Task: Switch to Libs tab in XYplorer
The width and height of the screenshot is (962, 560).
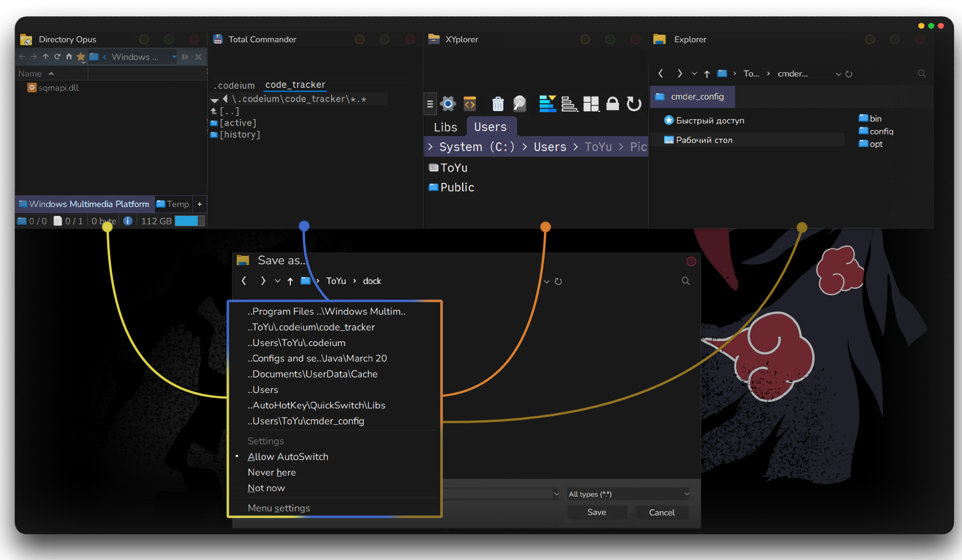Action: (x=445, y=127)
